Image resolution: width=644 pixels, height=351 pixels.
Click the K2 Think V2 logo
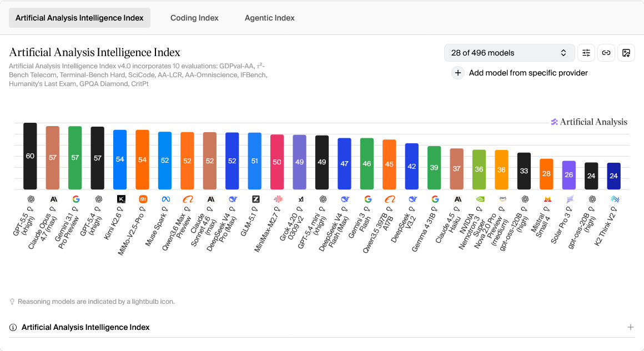coord(615,199)
